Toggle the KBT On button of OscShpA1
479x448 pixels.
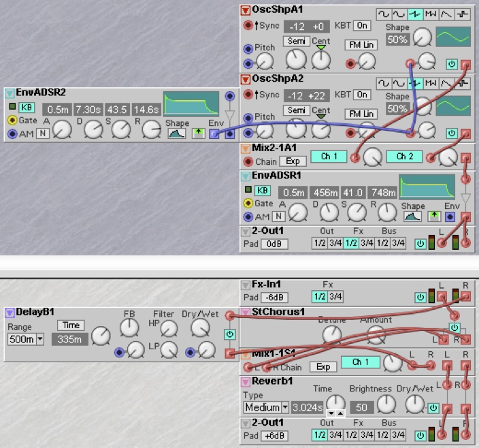point(361,26)
